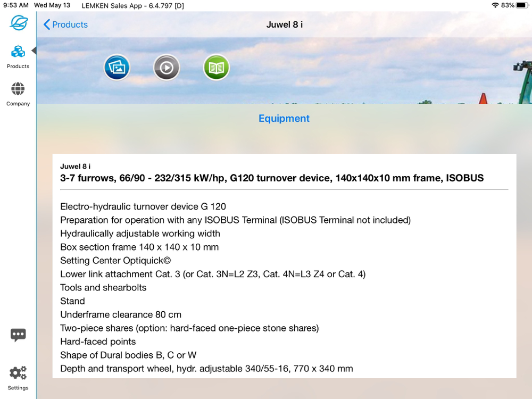Select the 3-7 furrows specification headline
The image size is (532, 399).
272,178
